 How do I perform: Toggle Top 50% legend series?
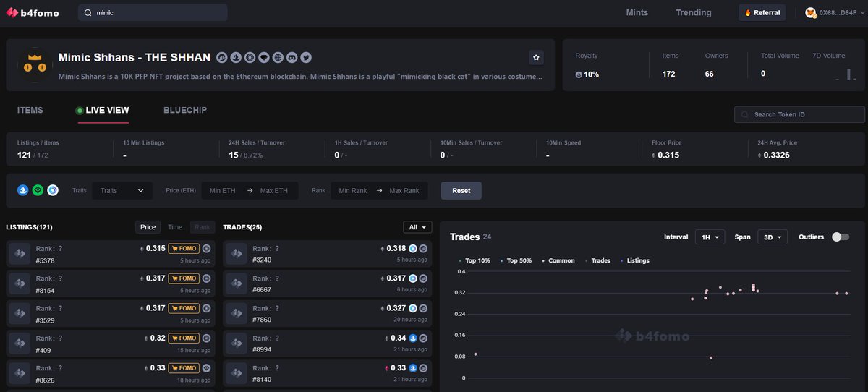516,260
